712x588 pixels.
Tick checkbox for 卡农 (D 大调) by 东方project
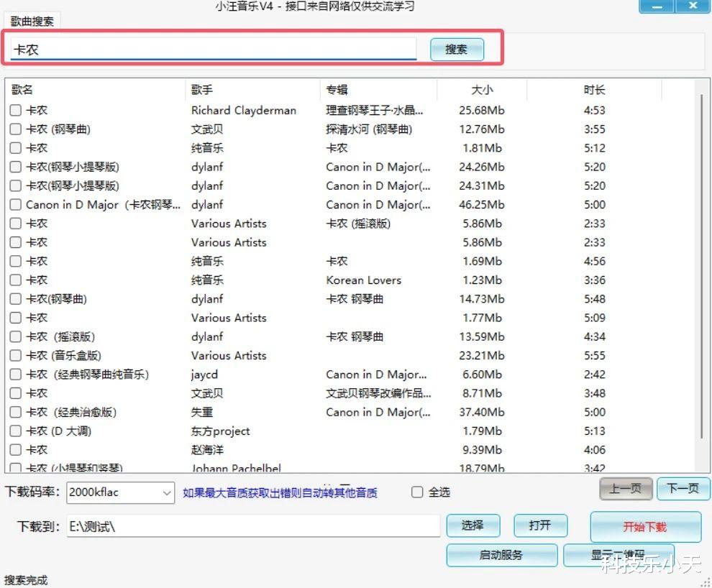tap(15, 431)
